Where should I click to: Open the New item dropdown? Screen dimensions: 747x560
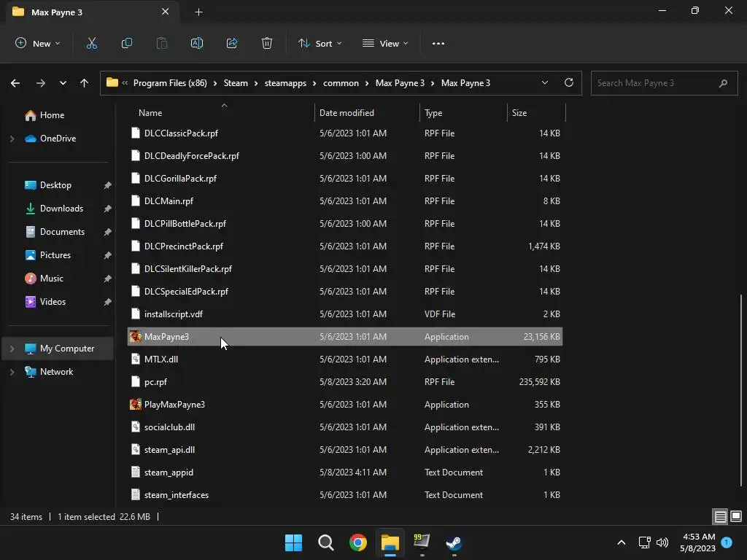tap(38, 43)
